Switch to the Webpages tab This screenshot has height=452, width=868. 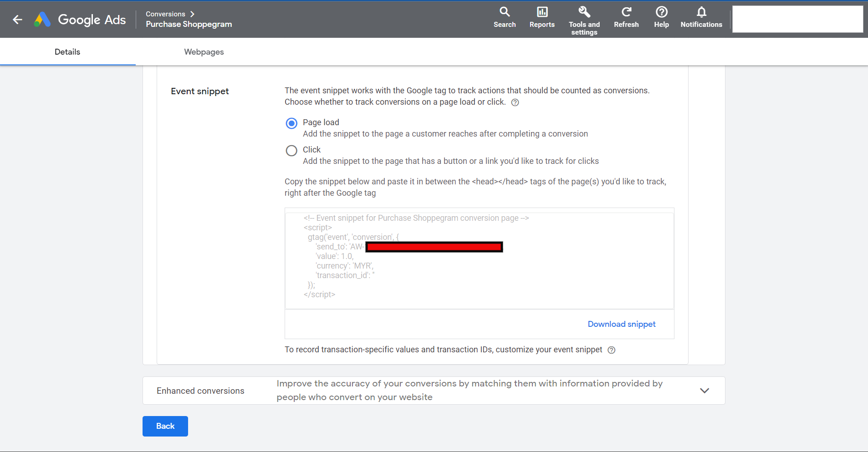(204, 52)
